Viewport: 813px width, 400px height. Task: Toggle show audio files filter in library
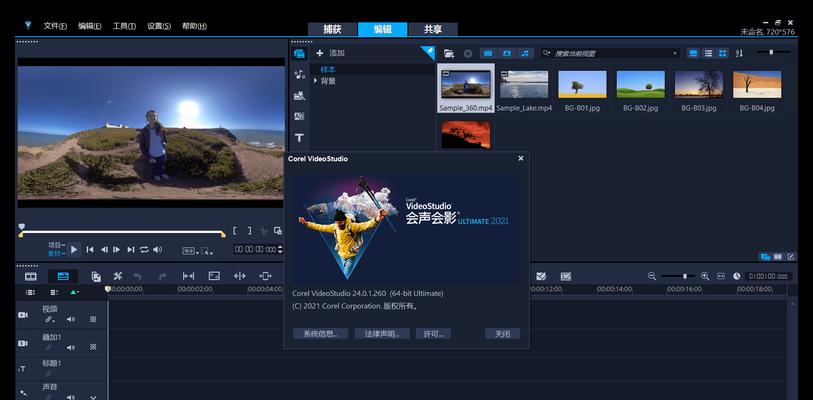pos(525,53)
